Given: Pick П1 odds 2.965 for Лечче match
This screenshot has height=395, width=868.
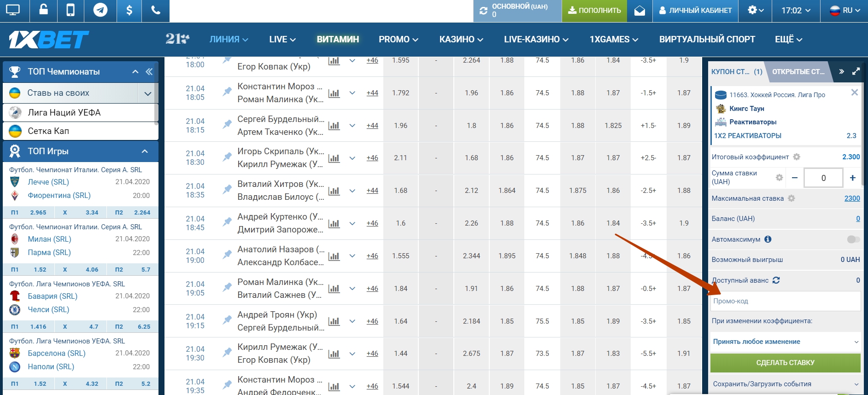Looking at the screenshot, I should [29, 213].
